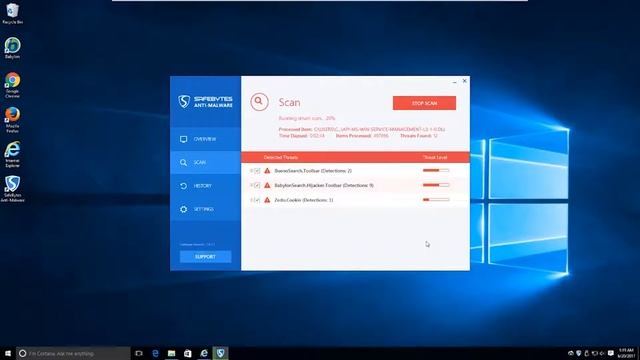Open Mozilla Firefox desktop shortcut

pos(12,120)
